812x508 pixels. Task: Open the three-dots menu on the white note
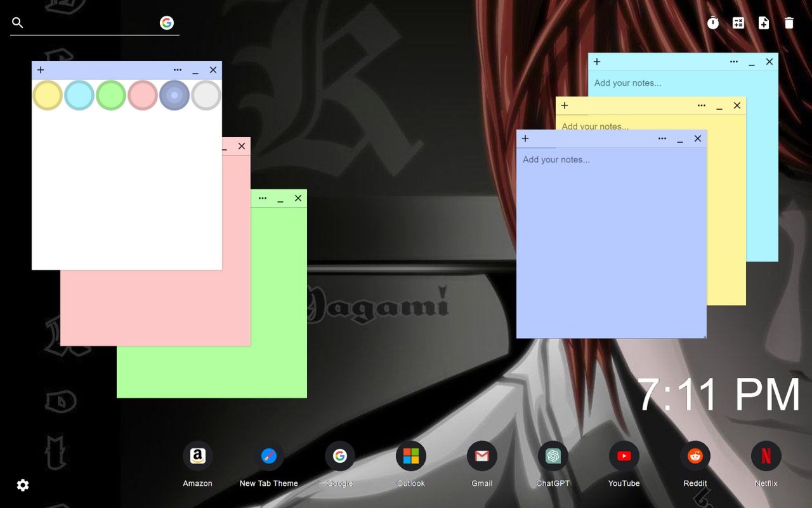pos(178,70)
